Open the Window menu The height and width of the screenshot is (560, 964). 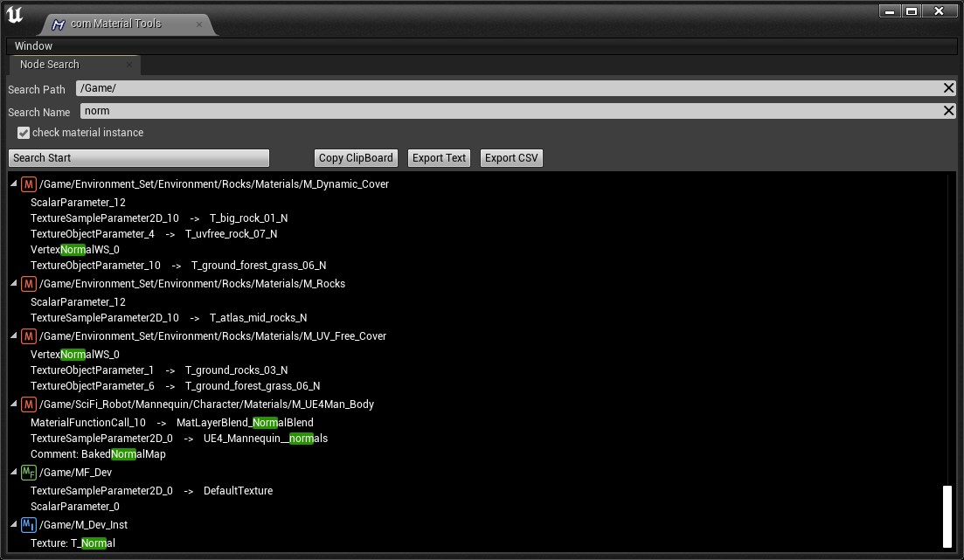33,46
